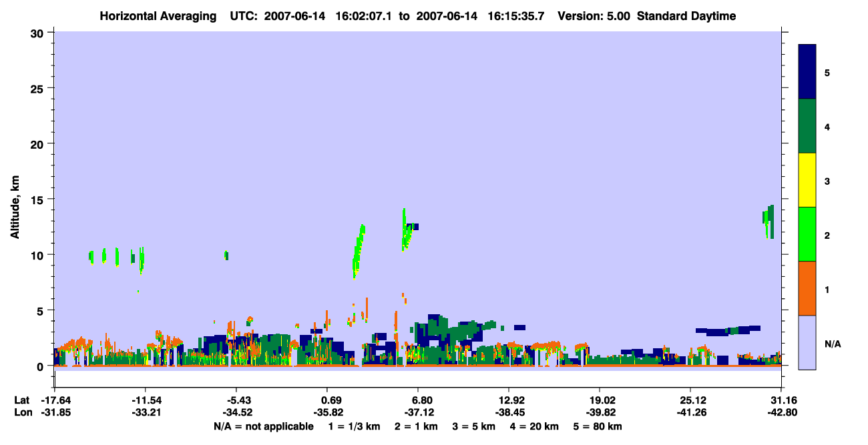Click the altitude tick label "30"

point(39,33)
